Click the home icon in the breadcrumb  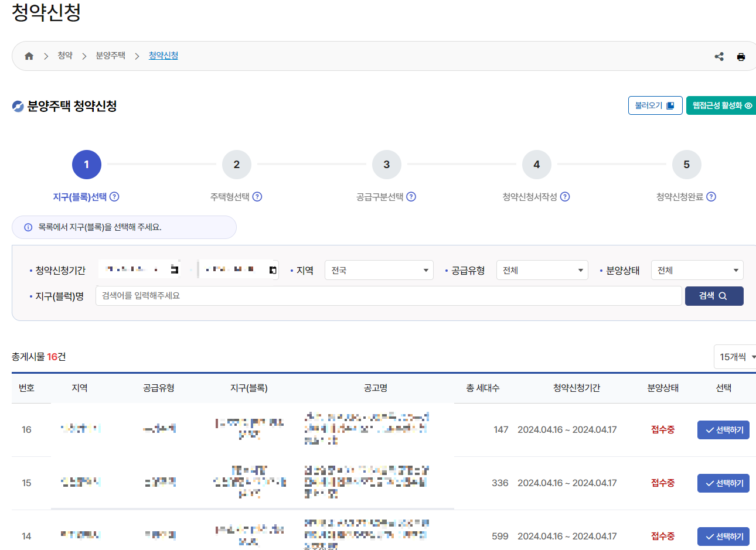28,55
